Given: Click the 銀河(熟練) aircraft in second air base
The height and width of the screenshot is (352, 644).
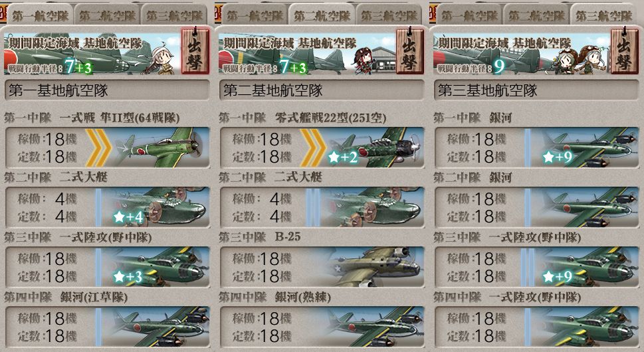Looking at the screenshot, I should [374, 327].
